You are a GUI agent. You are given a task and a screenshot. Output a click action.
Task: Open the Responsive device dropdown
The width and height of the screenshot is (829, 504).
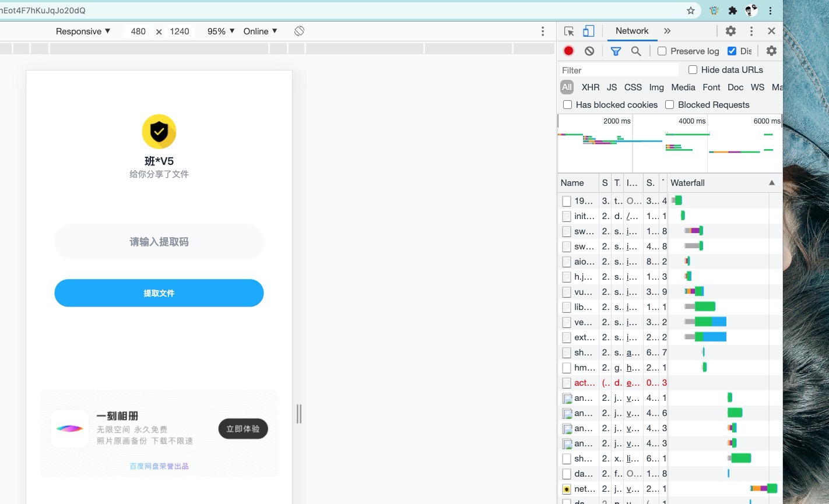pos(83,31)
